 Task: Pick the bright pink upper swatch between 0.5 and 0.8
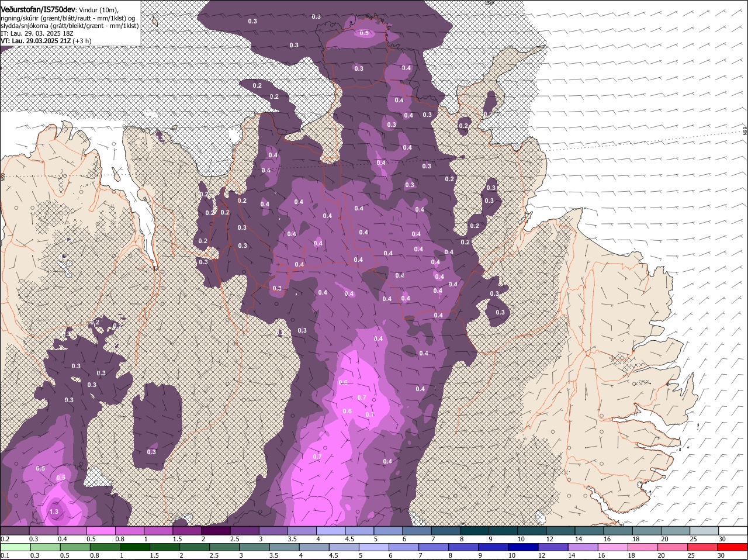(100, 531)
